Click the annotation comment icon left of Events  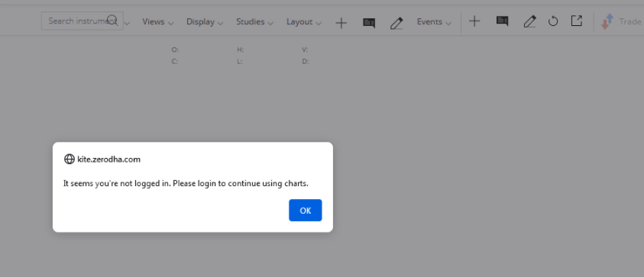369,23
